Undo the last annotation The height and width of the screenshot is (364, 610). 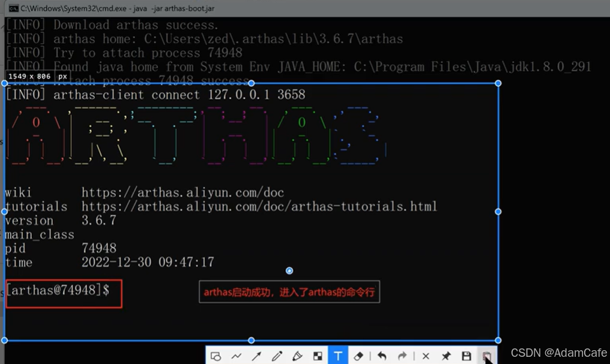382,356
